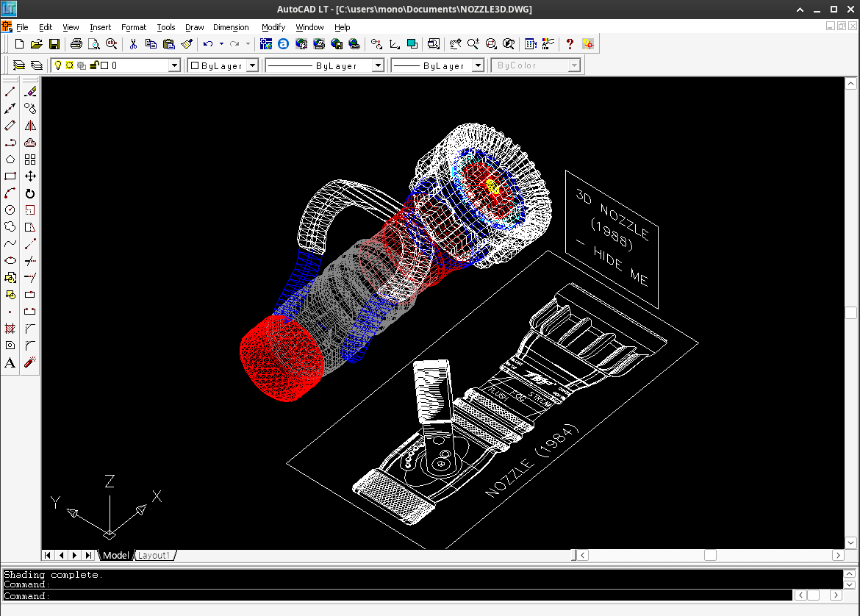Image resolution: width=860 pixels, height=616 pixels.
Task: Select the Explode modify tool
Action: [x=30, y=362]
